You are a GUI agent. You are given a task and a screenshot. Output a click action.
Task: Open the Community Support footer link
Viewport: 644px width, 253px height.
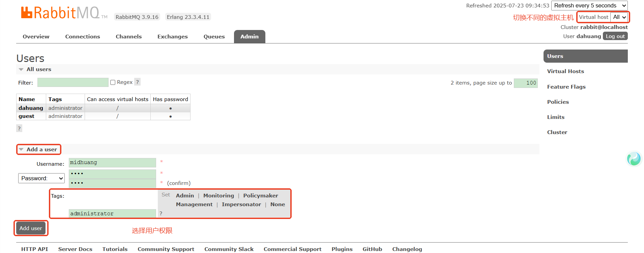pos(166,249)
